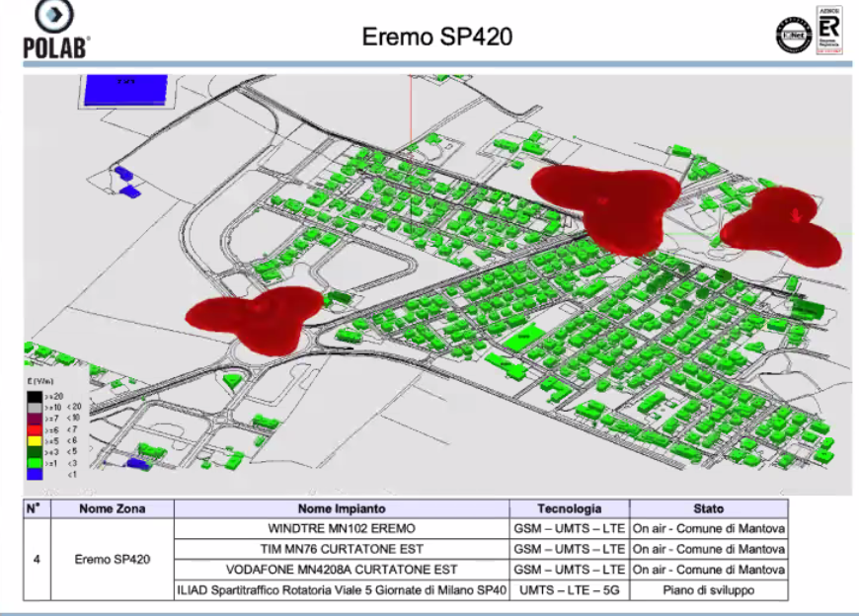Click the IQNet certification badge

point(792,37)
